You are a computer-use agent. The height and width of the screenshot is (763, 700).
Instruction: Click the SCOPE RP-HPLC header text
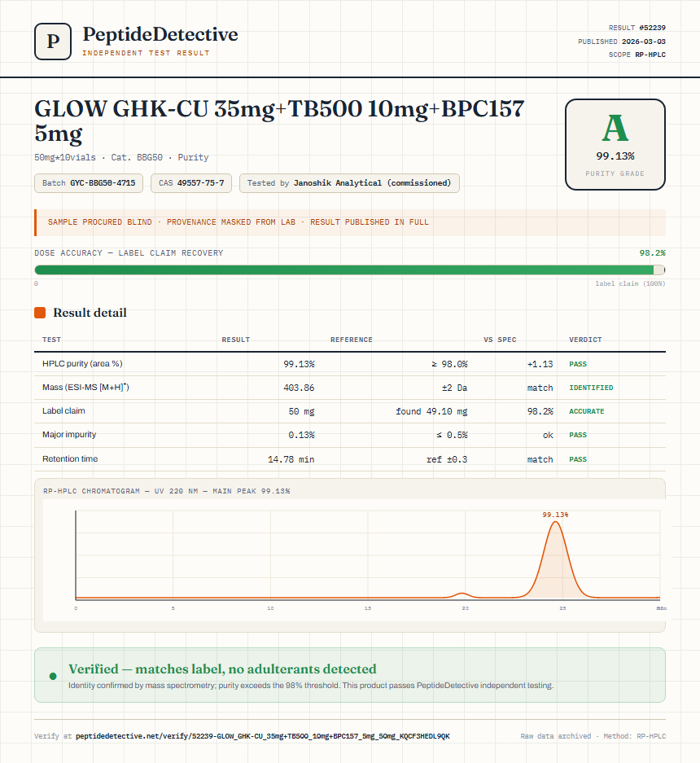637,55
